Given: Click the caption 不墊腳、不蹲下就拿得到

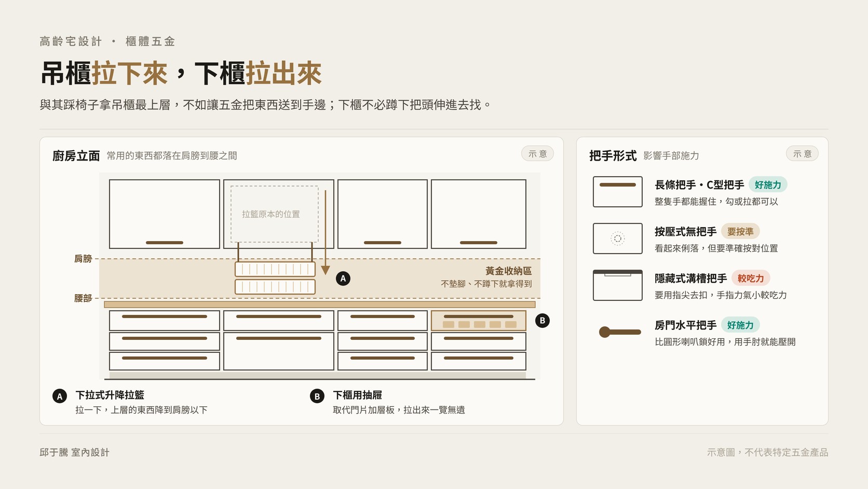Looking at the screenshot, I should coord(486,284).
